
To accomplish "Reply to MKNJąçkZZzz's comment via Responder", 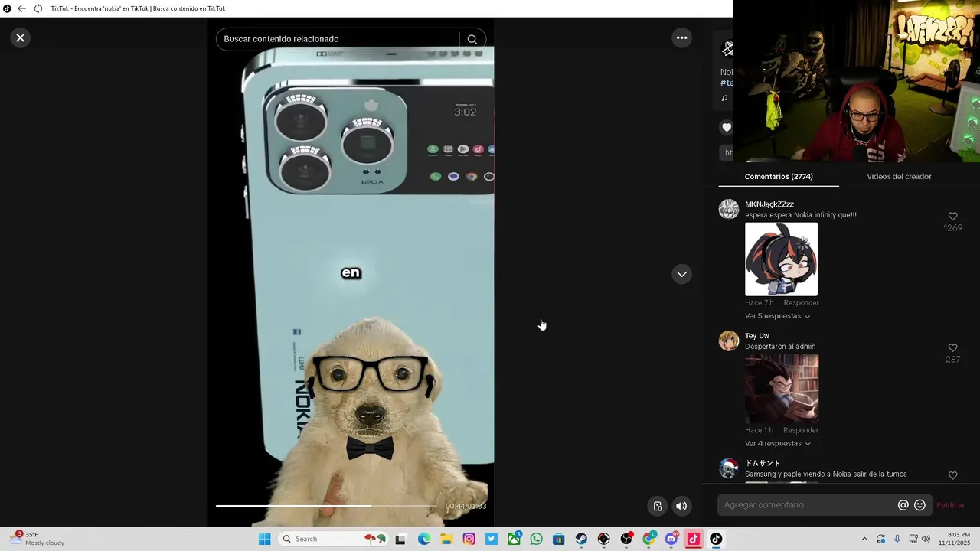I will tap(801, 303).
